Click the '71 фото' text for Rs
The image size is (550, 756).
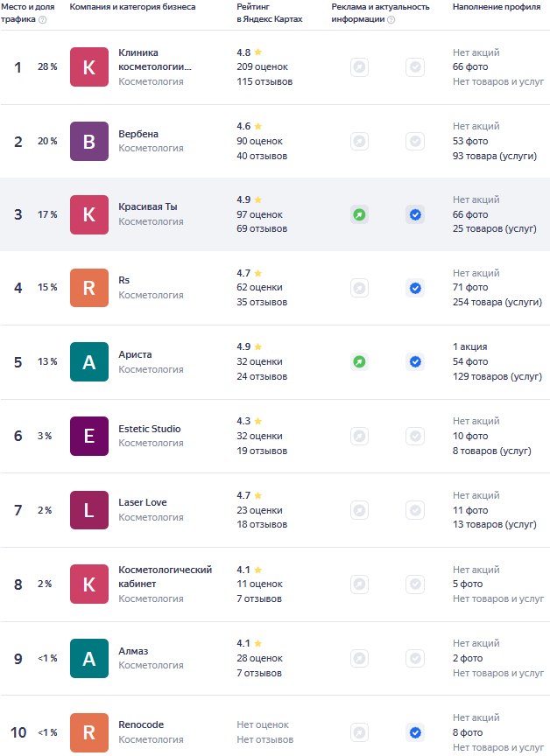coord(470,288)
